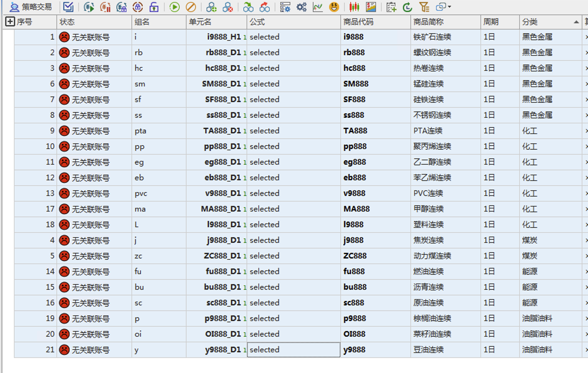This screenshot has width=588, height=373.
Task: Select the 铁矿石连续 product name cell
Action: pos(445,37)
